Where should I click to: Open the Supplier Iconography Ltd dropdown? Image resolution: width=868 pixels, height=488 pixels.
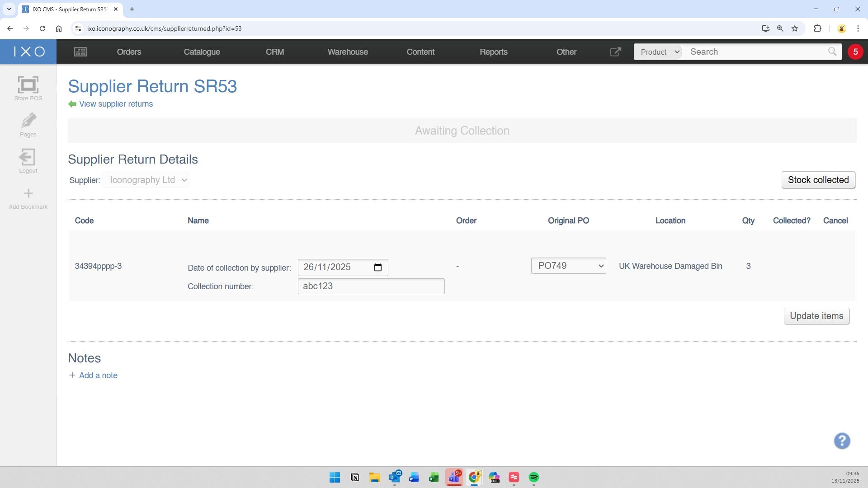[x=146, y=180]
